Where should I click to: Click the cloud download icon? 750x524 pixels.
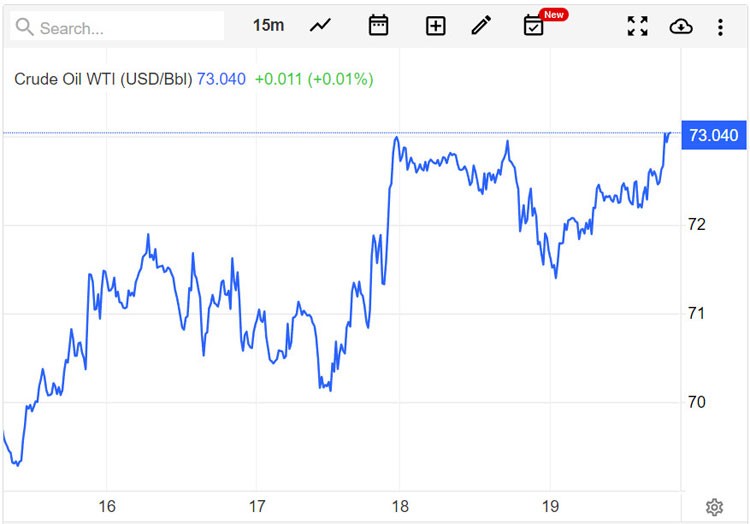click(680, 26)
